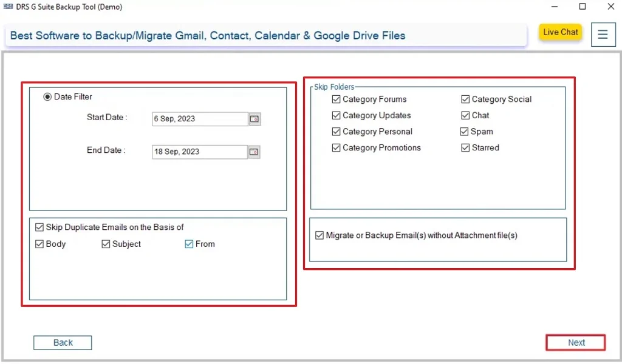
Task: Click the DRS app icon in title bar
Action: [x=7, y=7]
